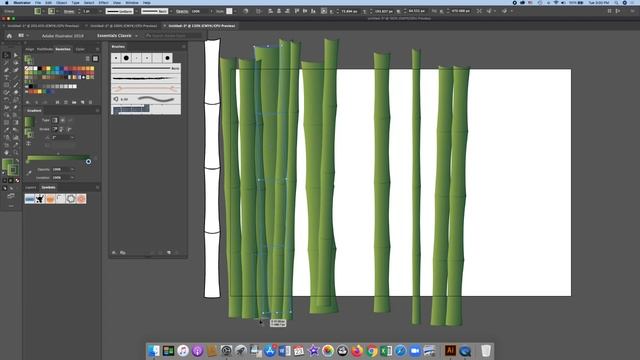Select the Type tool

pyautogui.click(x=7, y=78)
